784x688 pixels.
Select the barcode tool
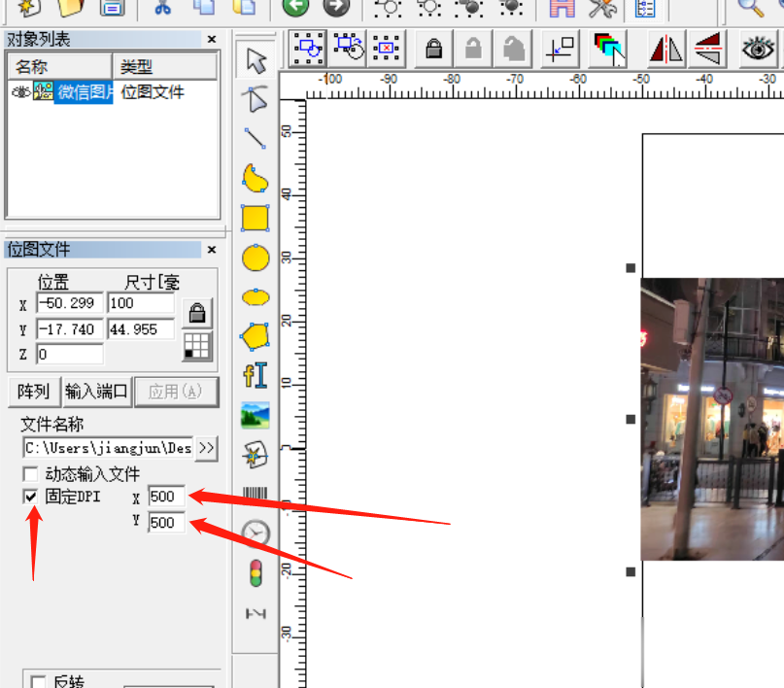pos(256,494)
